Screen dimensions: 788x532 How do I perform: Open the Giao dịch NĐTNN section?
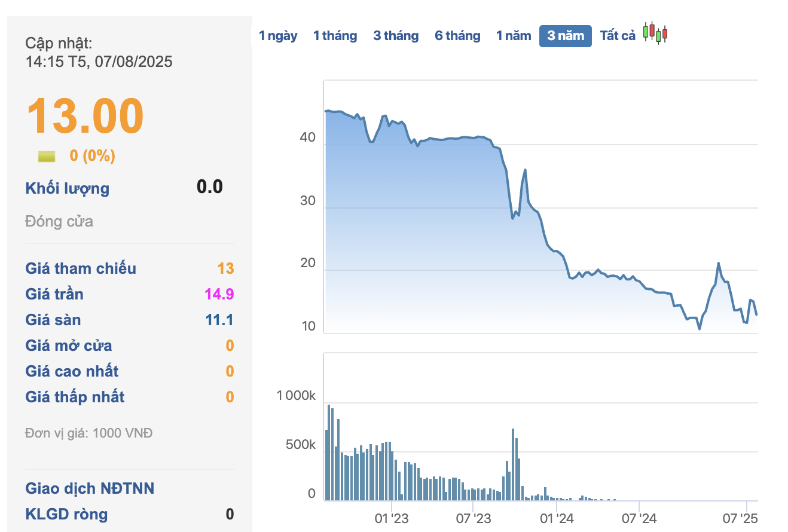coord(90,488)
